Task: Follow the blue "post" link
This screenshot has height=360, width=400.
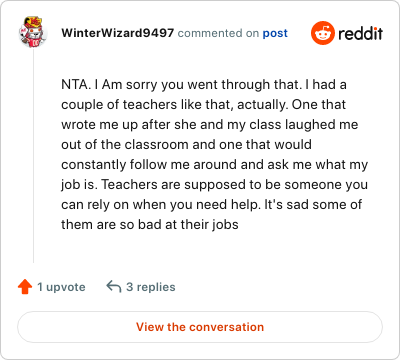Action: [x=275, y=33]
